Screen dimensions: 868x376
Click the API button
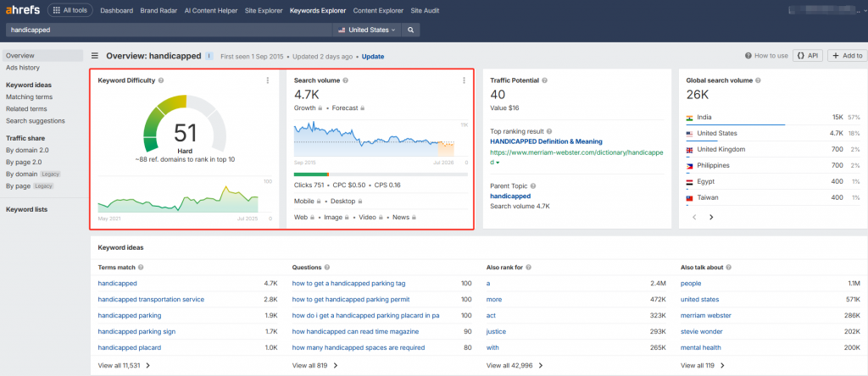(x=808, y=56)
